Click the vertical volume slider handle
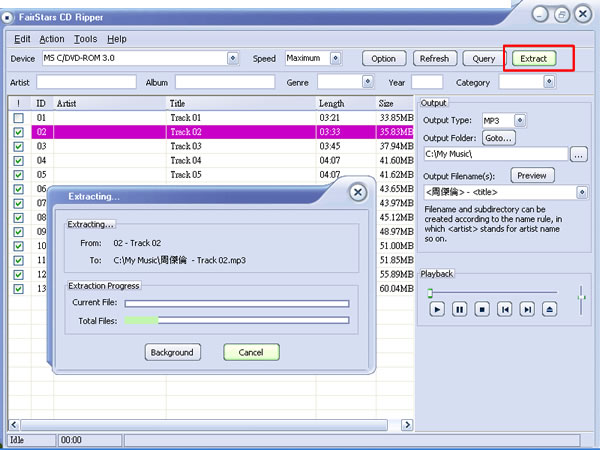Viewport: 600px width, 450px height. (582, 296)
